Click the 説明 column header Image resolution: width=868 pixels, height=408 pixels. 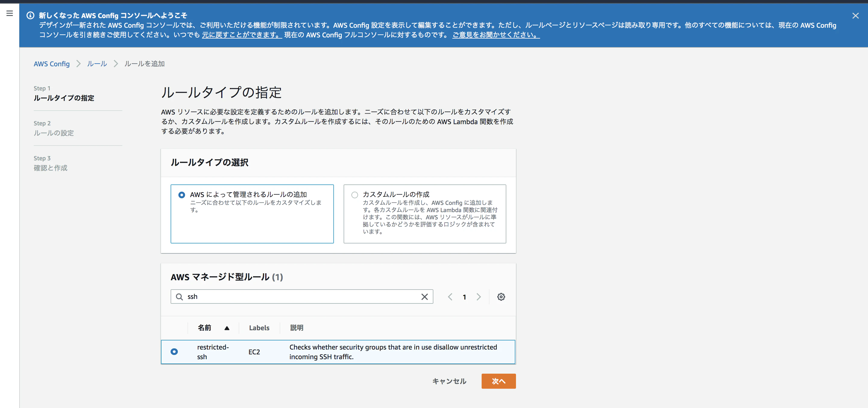click(297, 328)
